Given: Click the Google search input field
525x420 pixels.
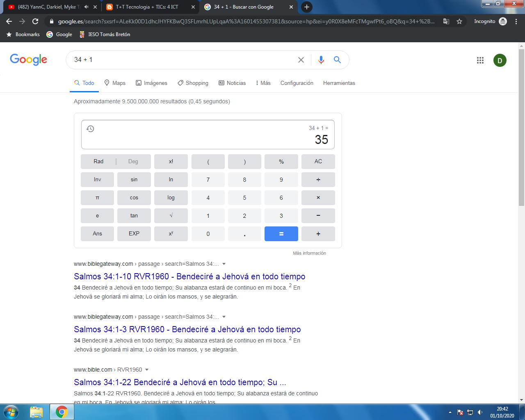Looking at the screenshot, I should click(x=185, y=60).
